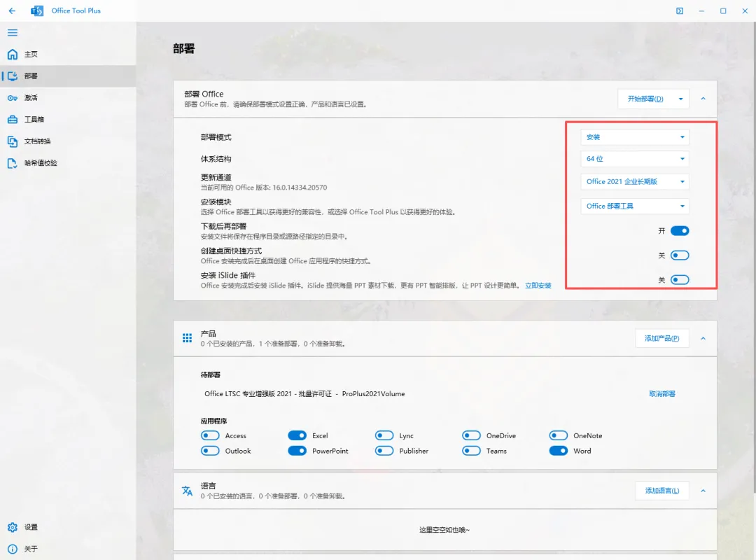Maximize the Office Tool Plus window
Viewport: 756px width, 560px height.
click(723, 10)
